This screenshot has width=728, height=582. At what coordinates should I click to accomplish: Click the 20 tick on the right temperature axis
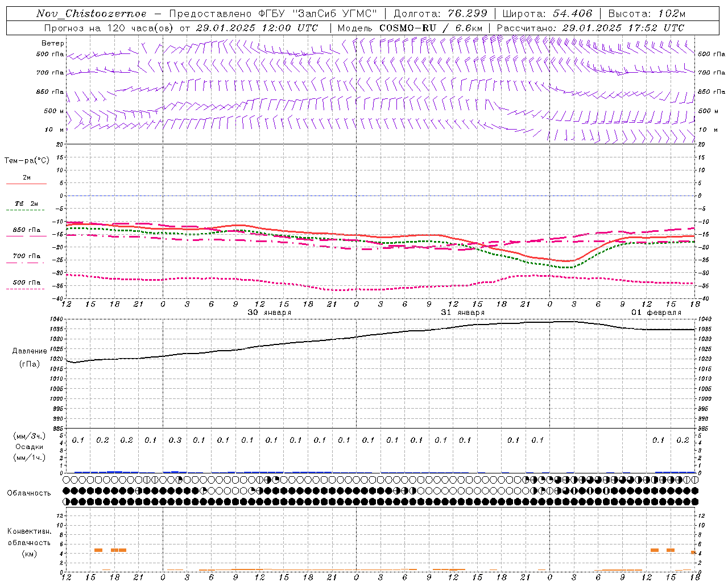(x=701, y=144)
